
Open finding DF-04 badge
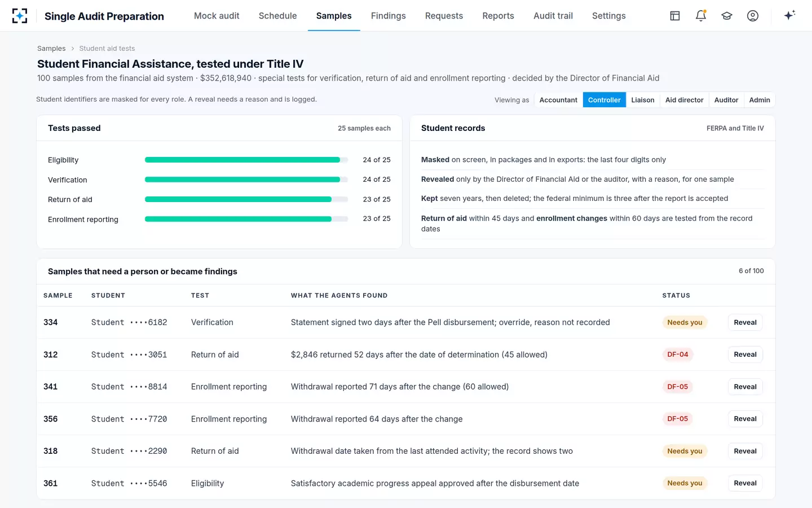(677, 354)
